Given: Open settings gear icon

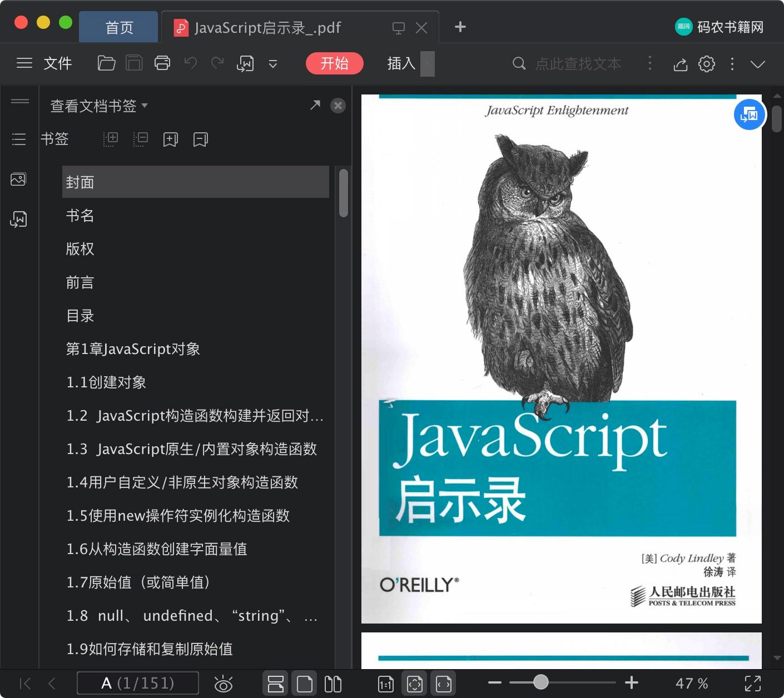Looking at the screenshot, I should 707,64.
